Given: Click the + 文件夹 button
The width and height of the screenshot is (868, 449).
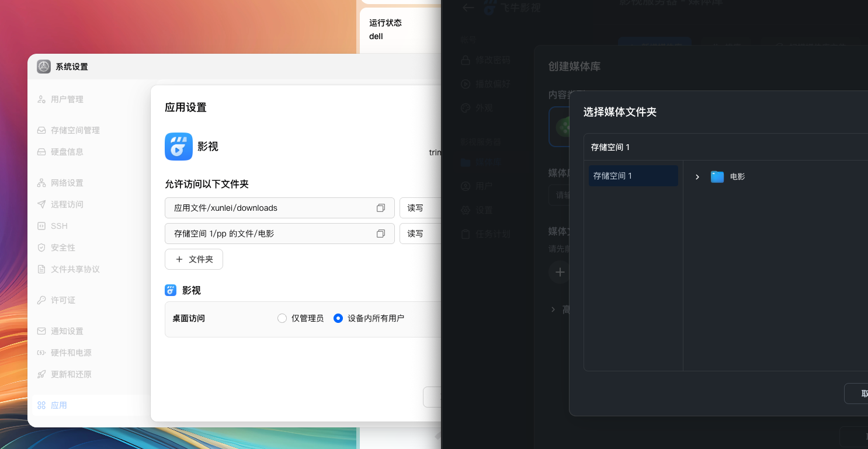Looking at the screenshot, I should [x=194, y=259].
